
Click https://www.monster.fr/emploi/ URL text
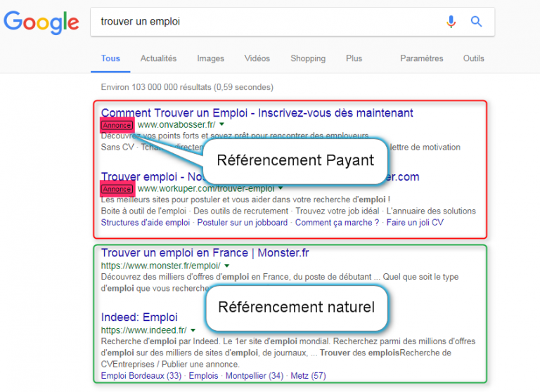(160, 266)
